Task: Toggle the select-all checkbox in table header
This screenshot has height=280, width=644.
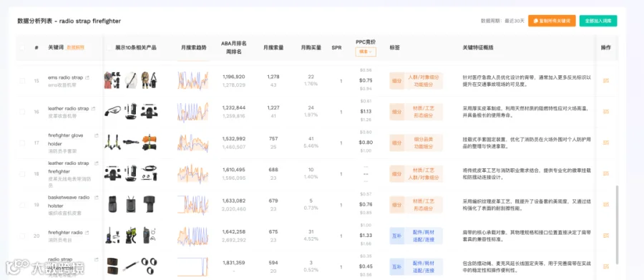Action: coord(22,48)
